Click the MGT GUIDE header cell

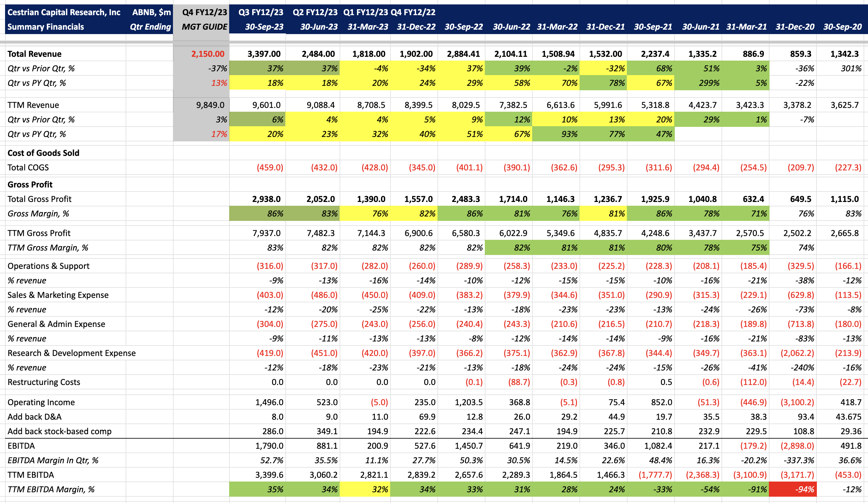(x=204, y=27)
